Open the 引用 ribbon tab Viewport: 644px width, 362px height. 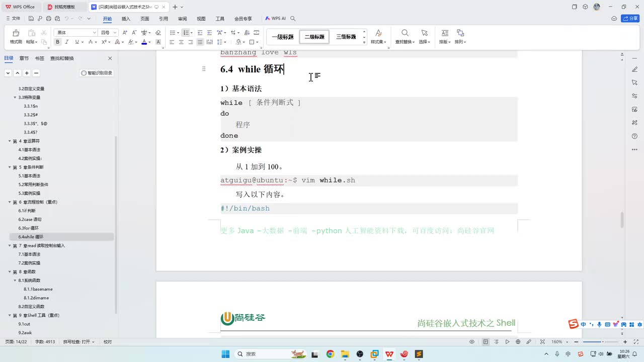pos(164,19)
